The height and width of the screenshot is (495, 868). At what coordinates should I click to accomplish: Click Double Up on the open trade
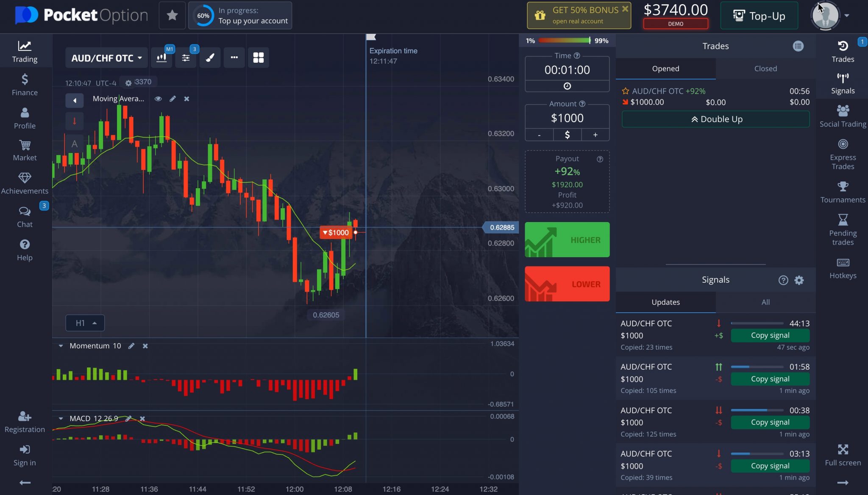pyautogui.click(x=715, y=119)
